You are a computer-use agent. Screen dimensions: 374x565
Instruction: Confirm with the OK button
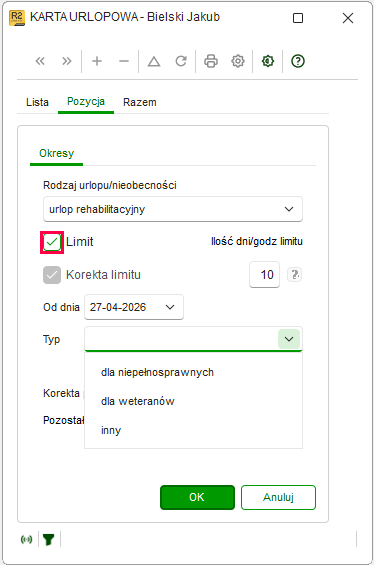click(x=197, y=497)
